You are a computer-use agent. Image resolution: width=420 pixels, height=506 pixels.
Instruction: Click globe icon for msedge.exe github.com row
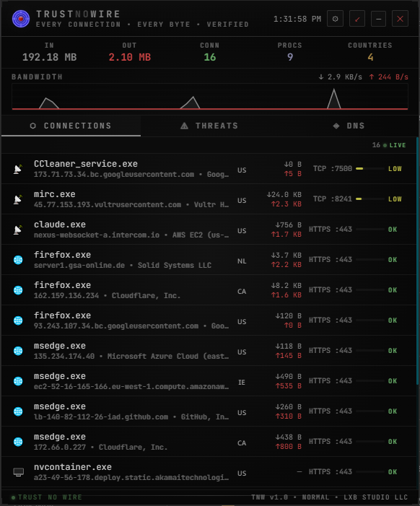(18, 411)
